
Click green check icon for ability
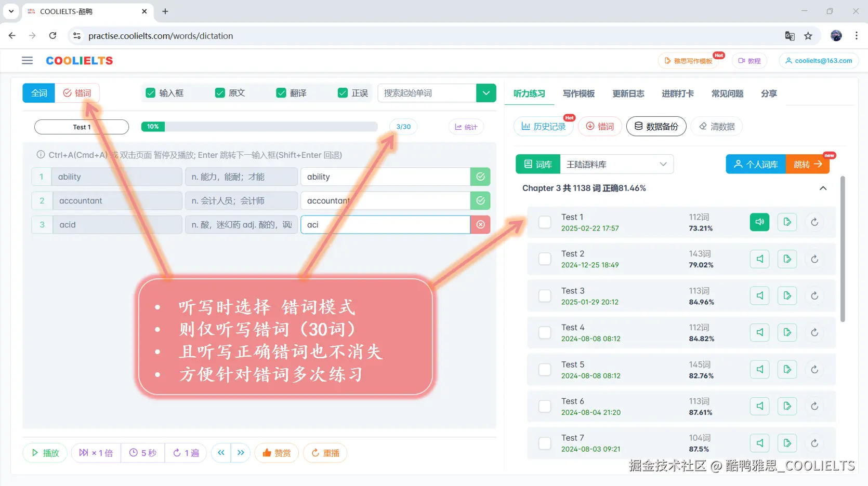pyautogui.click(x=480, y=177)
